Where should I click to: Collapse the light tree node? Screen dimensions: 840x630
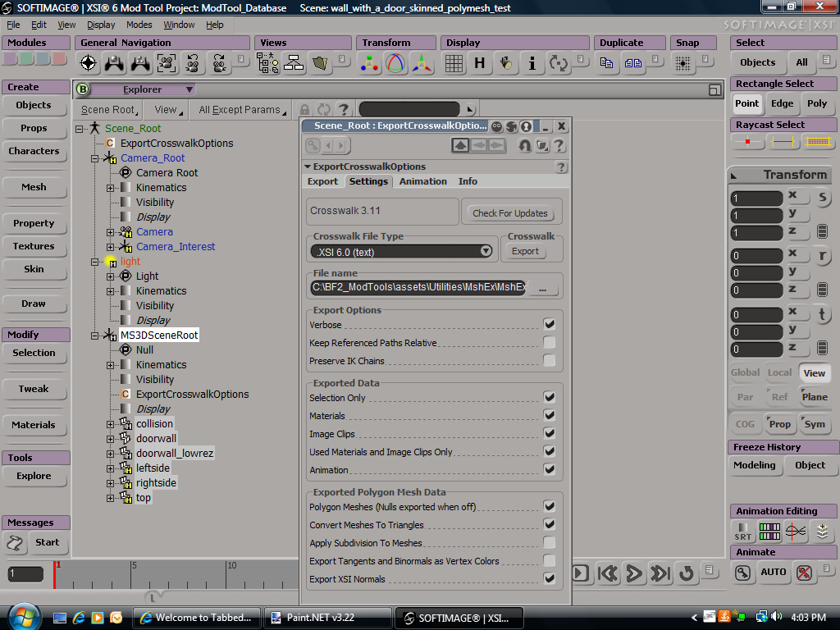pos(94,262)
